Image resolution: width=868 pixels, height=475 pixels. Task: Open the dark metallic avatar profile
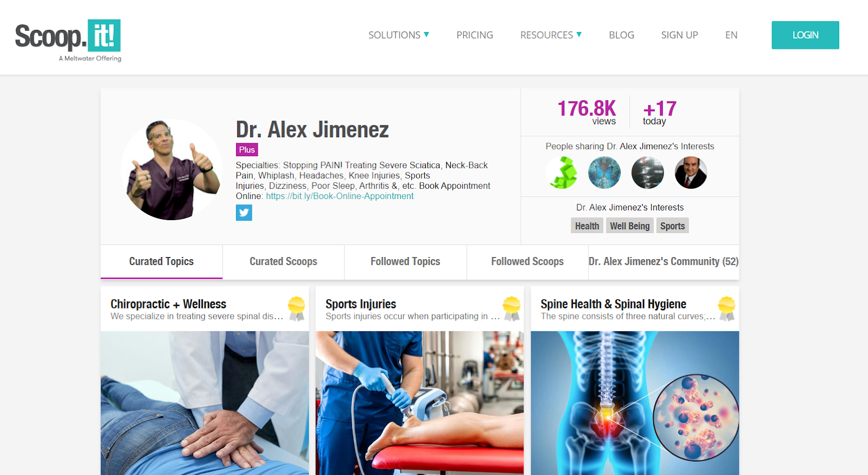(648, 172)
